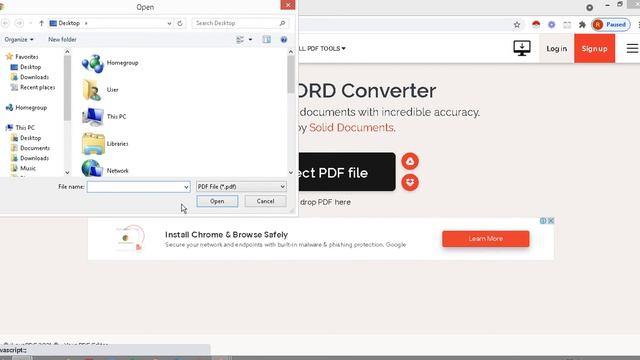Upload from Google Drive red icon
This screenshot has width=640, height=360.
click(x=410, y=161)
